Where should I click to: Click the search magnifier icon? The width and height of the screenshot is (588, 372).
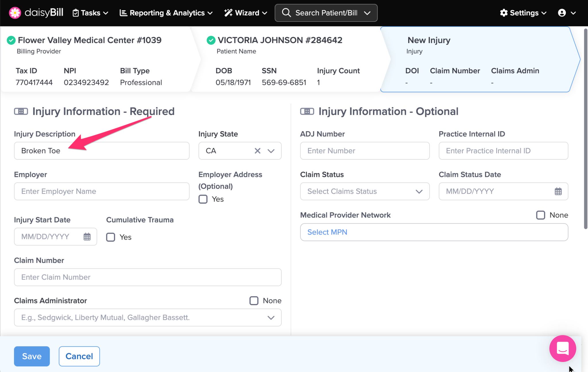coord(286,13)
